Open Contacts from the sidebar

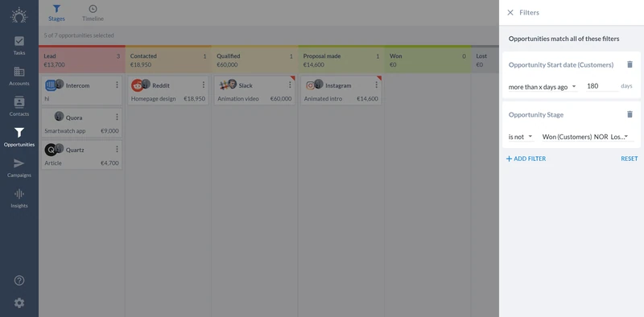coord(19,107)
